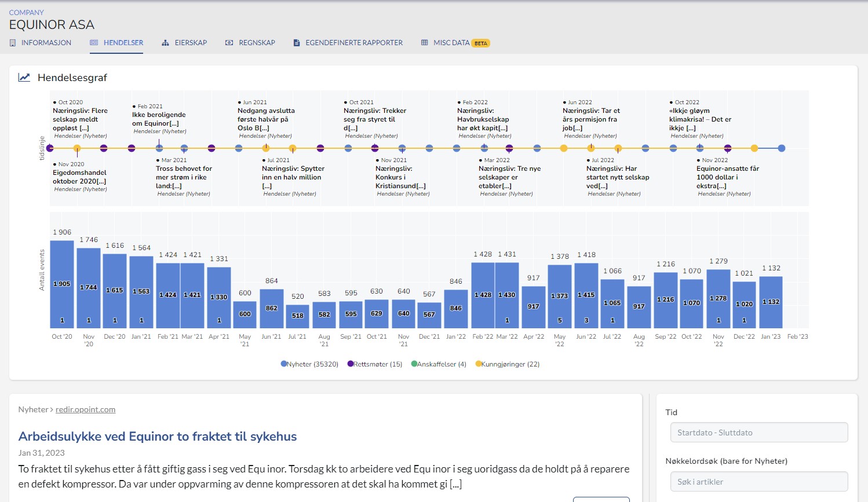Open the Misc Data beta tab
This screenshot has width=868, height=502.
455,43
